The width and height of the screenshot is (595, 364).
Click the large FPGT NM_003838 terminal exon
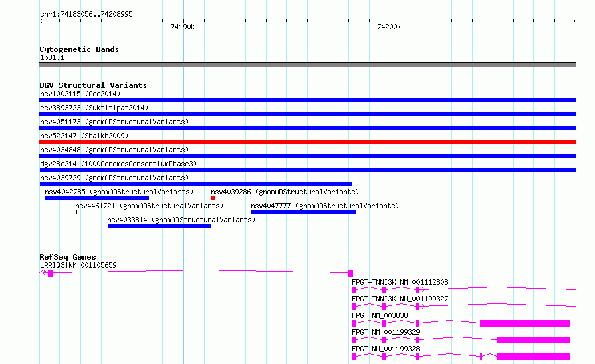(525, 323)
